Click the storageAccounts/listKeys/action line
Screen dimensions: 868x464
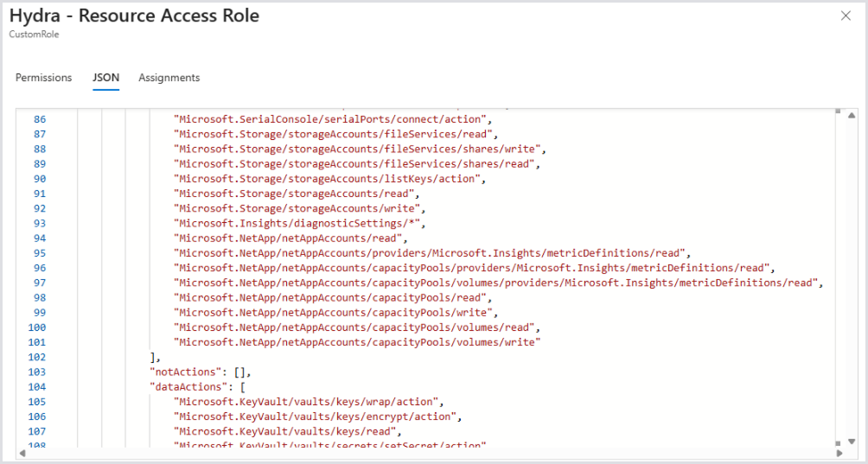pyautogui.click(x=327, y=179)
